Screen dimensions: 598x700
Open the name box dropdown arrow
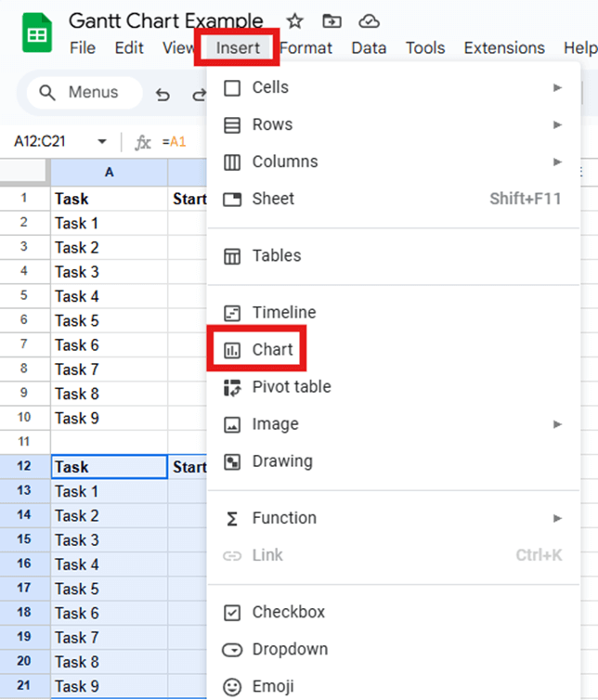(102, 142)
